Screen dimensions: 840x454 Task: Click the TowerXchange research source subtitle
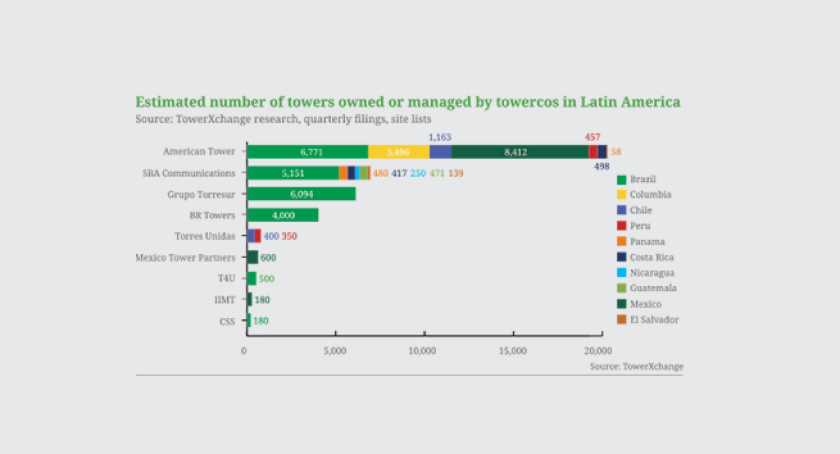pyautogui.click(x=283, y=119)
